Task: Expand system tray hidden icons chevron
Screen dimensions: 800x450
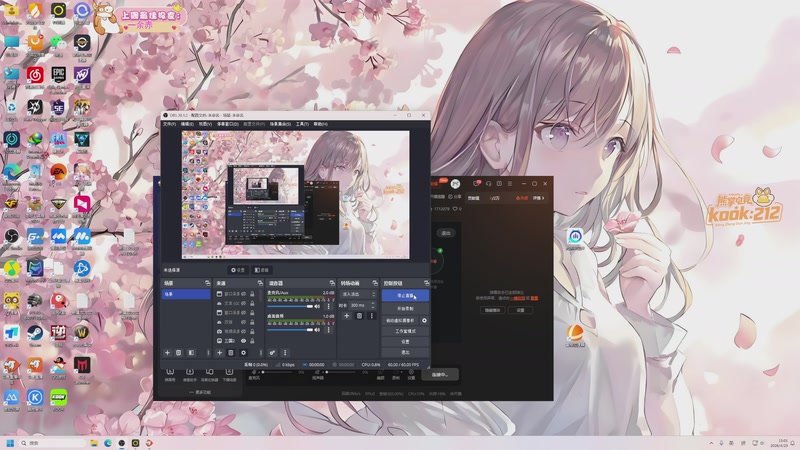Action: 711,443
